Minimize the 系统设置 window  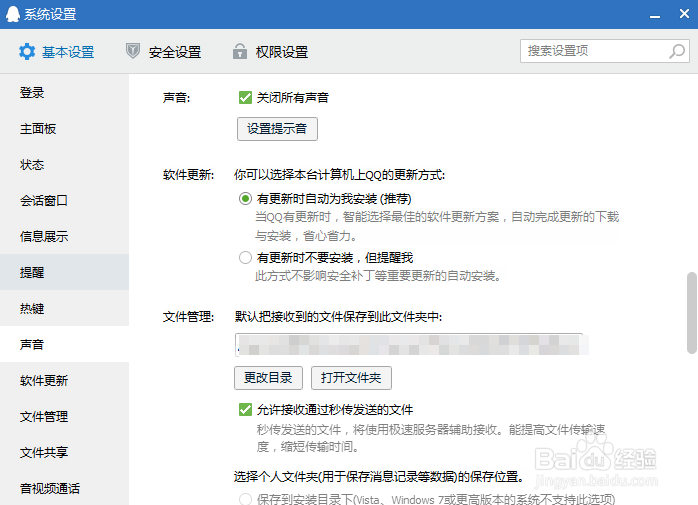tap(654, 15)
